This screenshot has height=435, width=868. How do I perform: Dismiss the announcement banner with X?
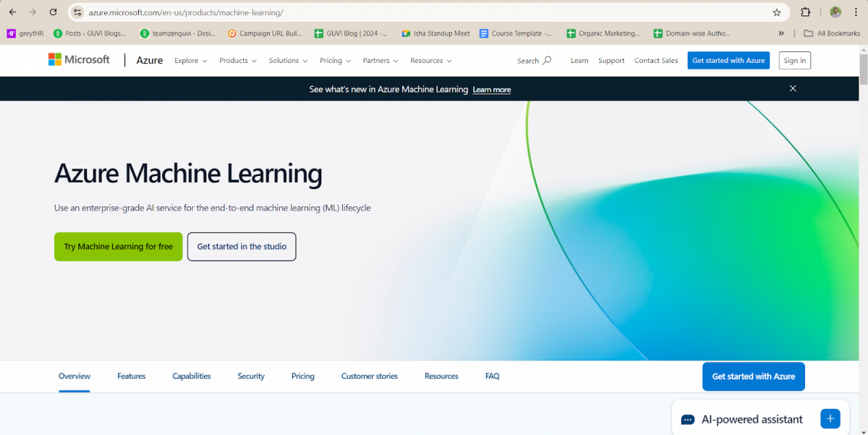[x=793, y=88]
